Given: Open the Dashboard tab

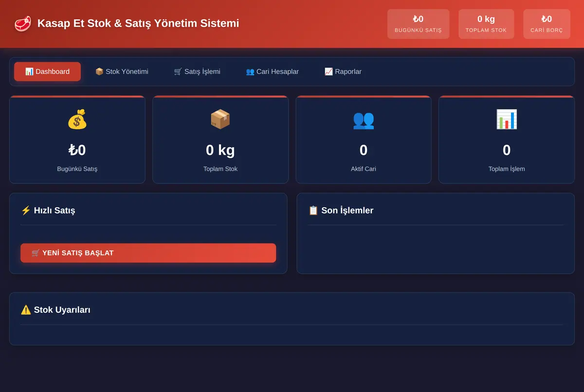Looking at the screenshot, I should pyautogui.click(x=47, y=71).
